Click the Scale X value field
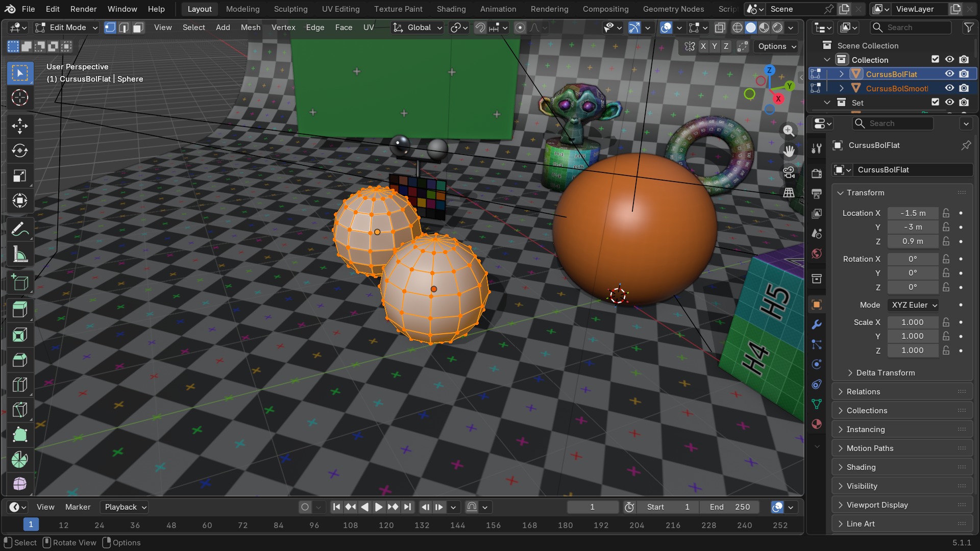 913,322
